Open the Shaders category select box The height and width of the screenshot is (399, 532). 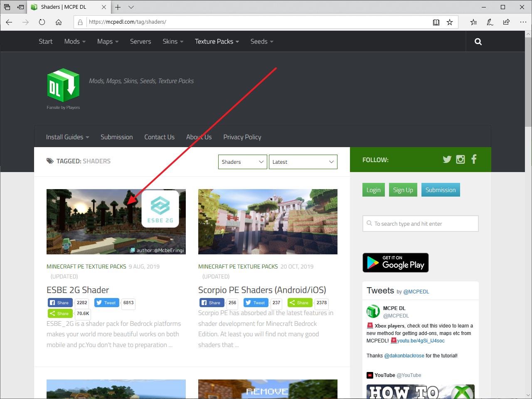point(243,162)
